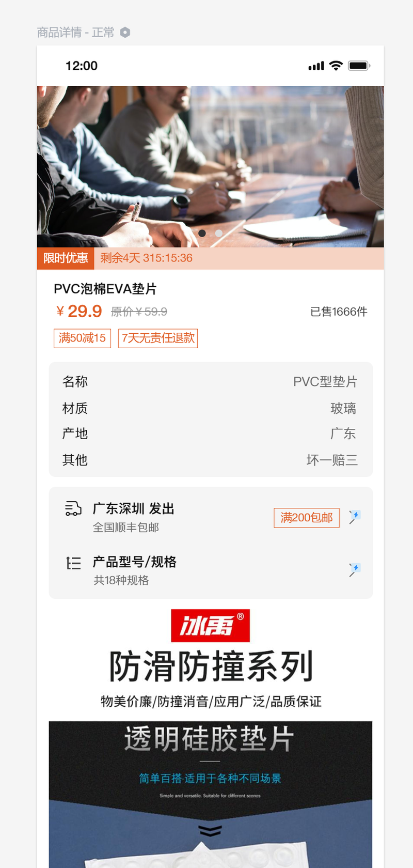Tap the cellular signal icon
The height and width of the screenshot is (868, 413).
click(316, 66)
